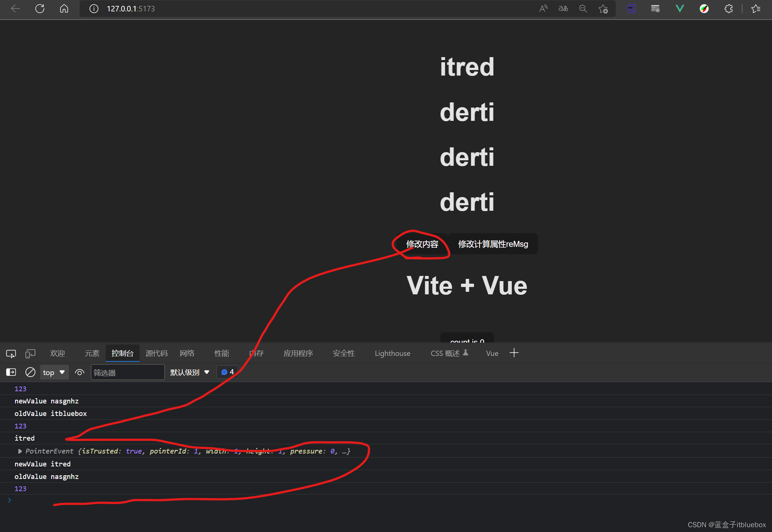Open Vue devtools extension icon
Viewport: 772px width, 532px height.
coord(680,8)
